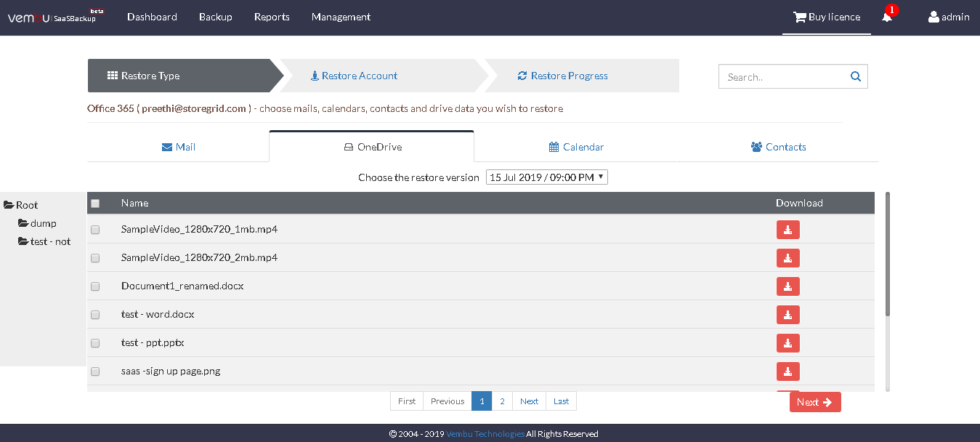
Task: Click the Calendar tab icon
Action: coord(554,147)
